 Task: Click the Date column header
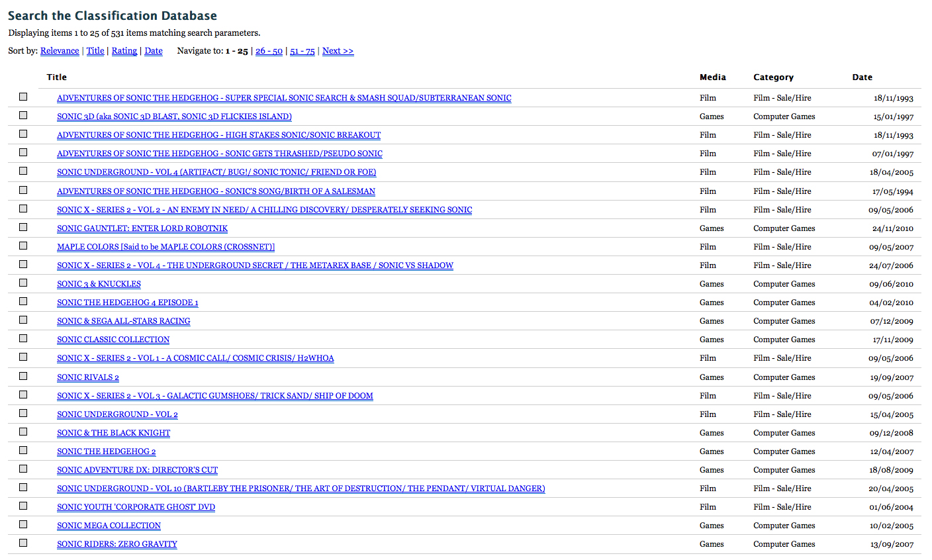pyautogui.click(x=862, y=77)
